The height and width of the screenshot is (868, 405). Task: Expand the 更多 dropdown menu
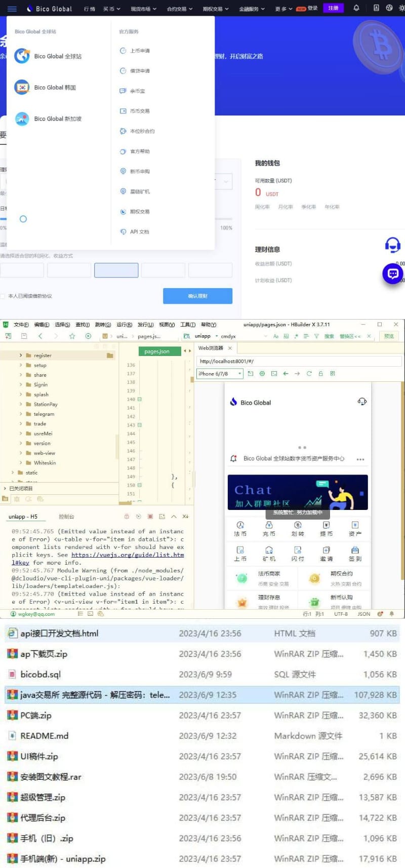coord(283,9)
